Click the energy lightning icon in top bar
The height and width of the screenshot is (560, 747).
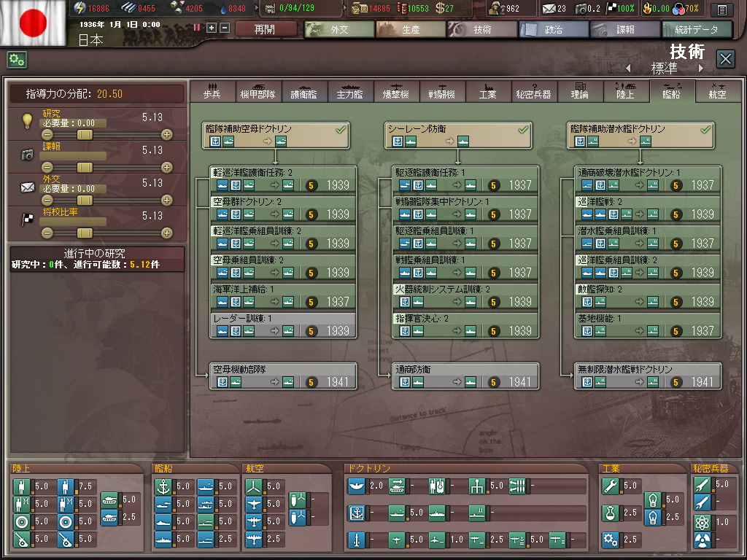tap(80, 8)
